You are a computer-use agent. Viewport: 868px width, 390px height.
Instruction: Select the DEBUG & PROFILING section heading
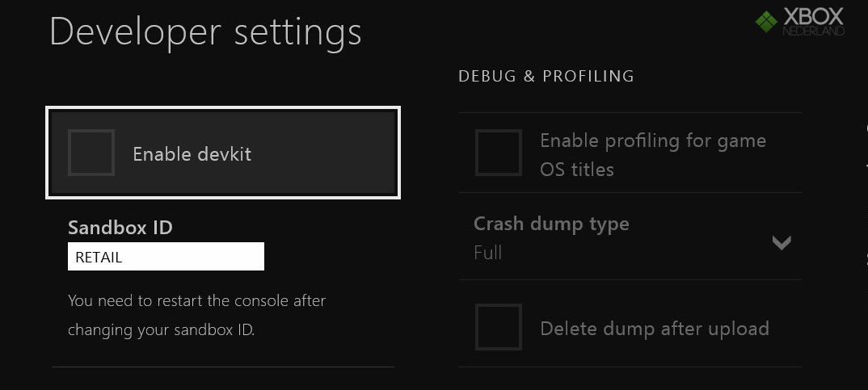[546, 76]
